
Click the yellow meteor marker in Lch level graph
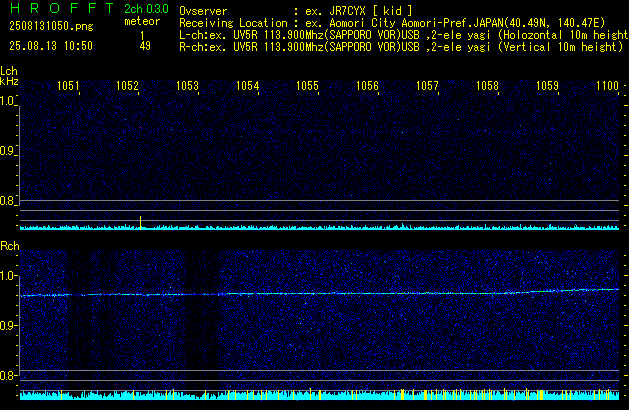click(140, 222)
